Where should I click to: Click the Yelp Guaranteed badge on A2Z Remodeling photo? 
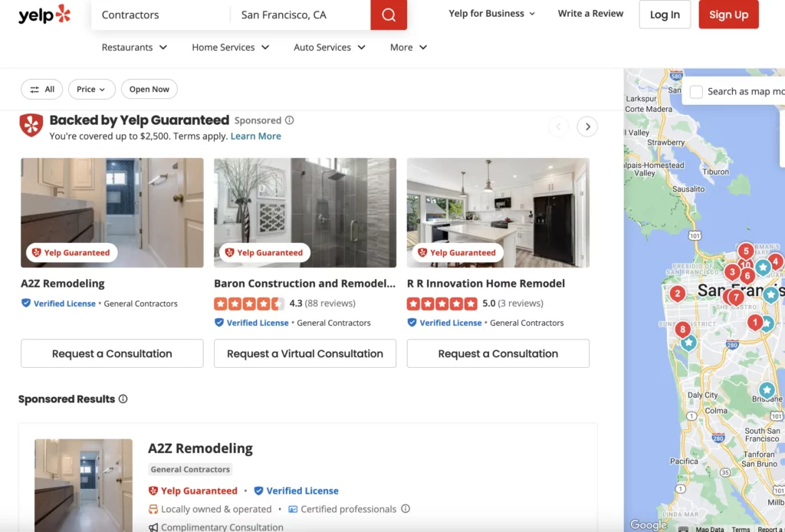point(71,253)
